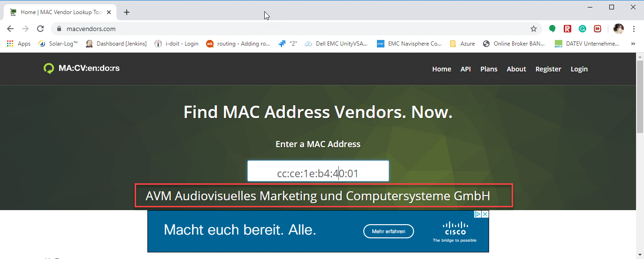Open the Plans navigation link

coord(489,69)
